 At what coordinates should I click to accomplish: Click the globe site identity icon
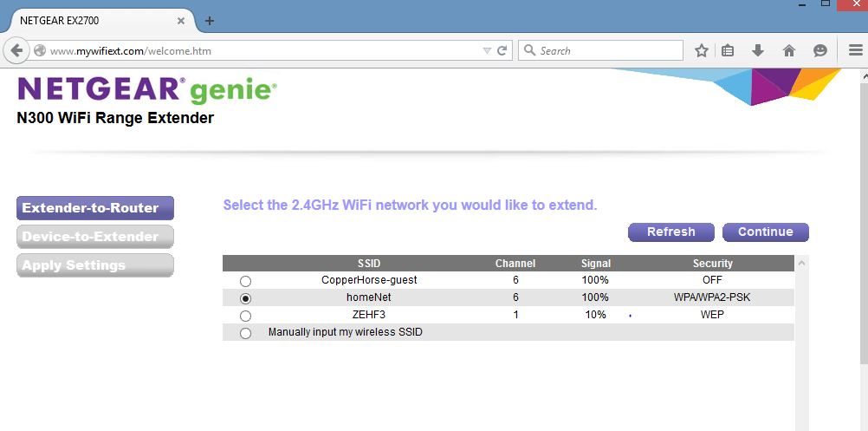tap(39, 51)
